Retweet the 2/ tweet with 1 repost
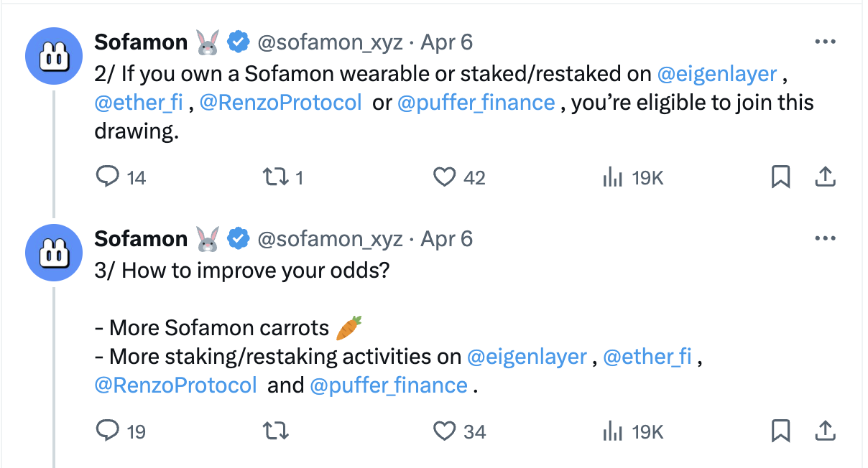 272,177
